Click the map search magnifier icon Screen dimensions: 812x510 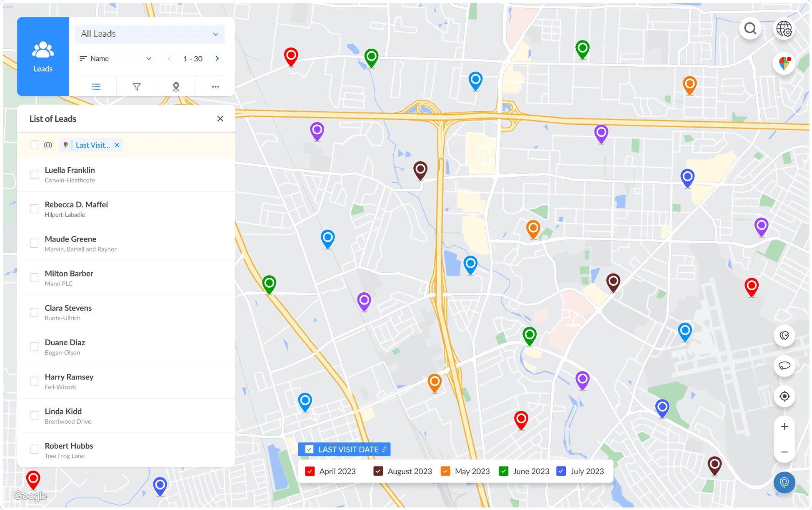point(750,29)
